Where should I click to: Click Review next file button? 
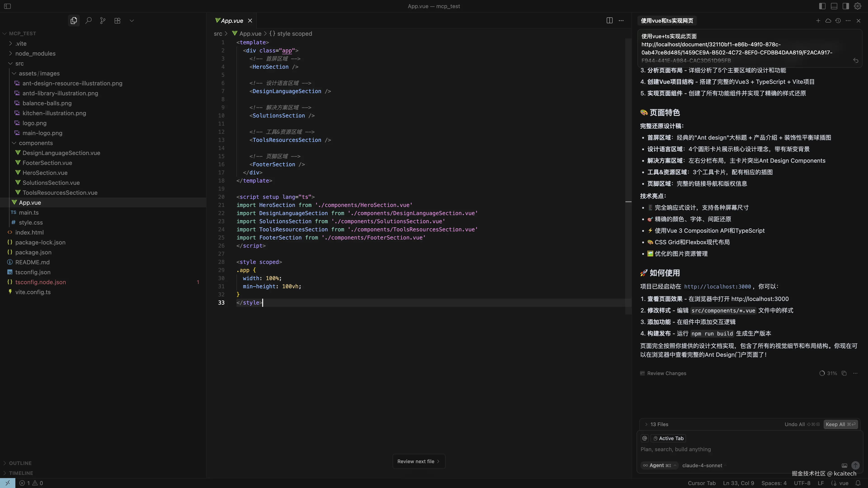(x=418, y=461)
